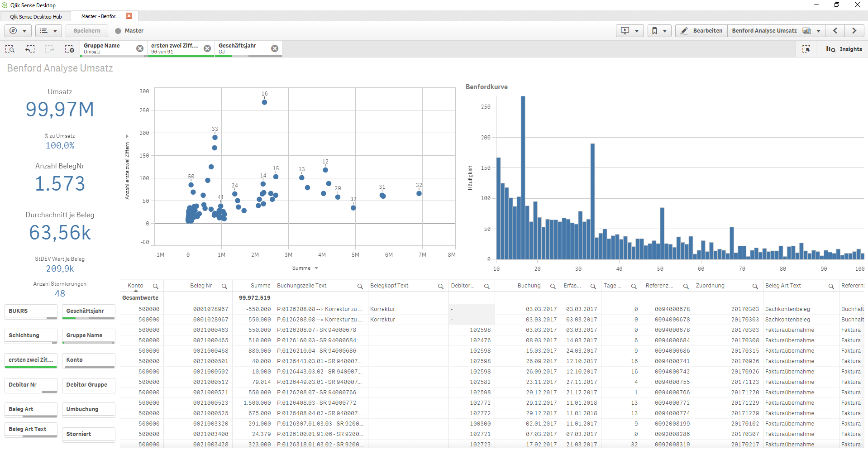Open the navigation compass menu

[18, 31]
